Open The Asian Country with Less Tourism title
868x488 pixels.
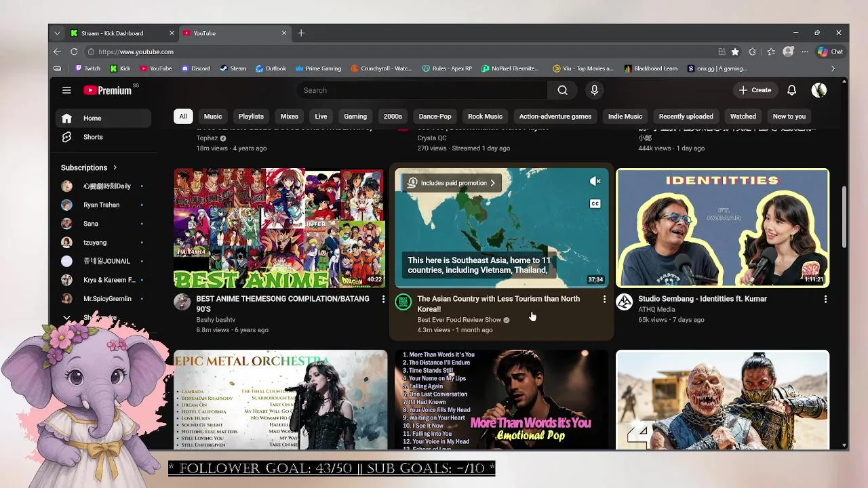coord(498,304)
